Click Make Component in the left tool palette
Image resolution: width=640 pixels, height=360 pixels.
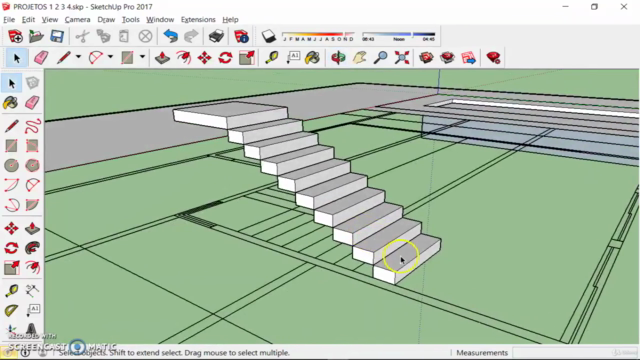[x=32, y=83]
